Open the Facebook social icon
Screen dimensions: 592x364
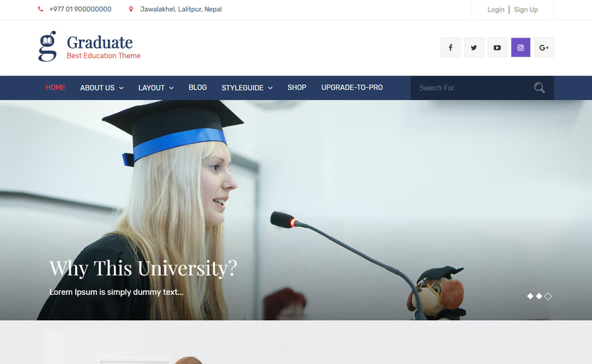pos(450,48)
